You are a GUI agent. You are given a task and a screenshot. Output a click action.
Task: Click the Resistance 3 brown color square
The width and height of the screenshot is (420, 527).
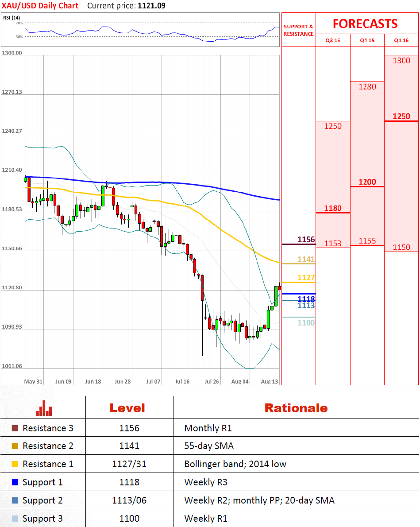(15, 428)
